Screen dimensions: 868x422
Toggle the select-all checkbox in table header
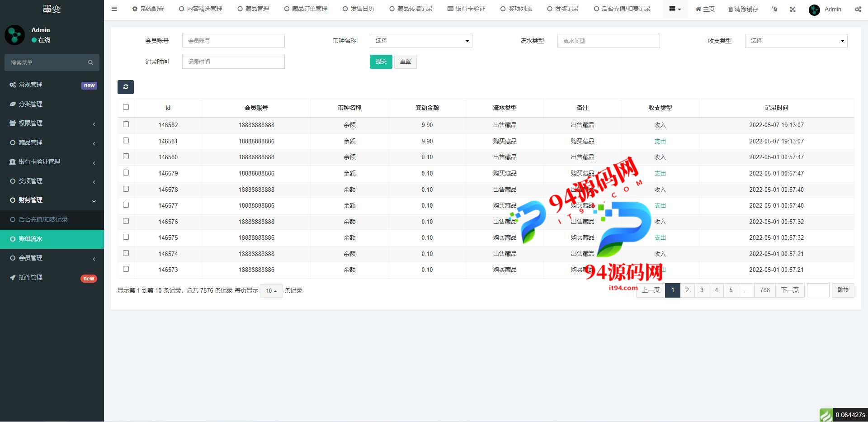(x=126, y=107)
